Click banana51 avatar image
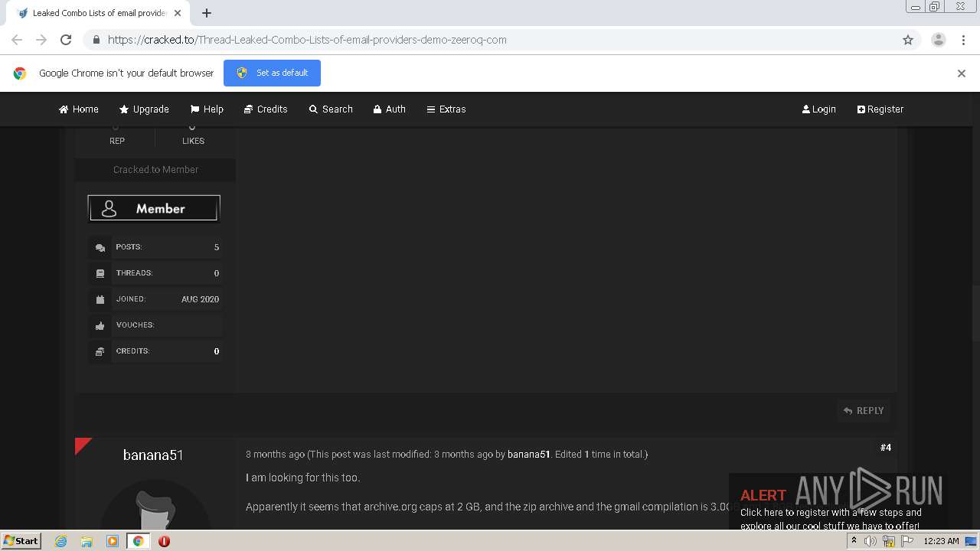This screenshot has width=980, height=551. (155, 505)
